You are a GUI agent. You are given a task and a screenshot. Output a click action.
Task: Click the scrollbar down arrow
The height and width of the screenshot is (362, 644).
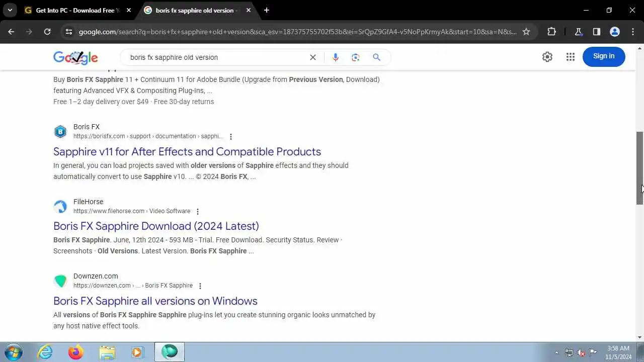coord(639,337)
